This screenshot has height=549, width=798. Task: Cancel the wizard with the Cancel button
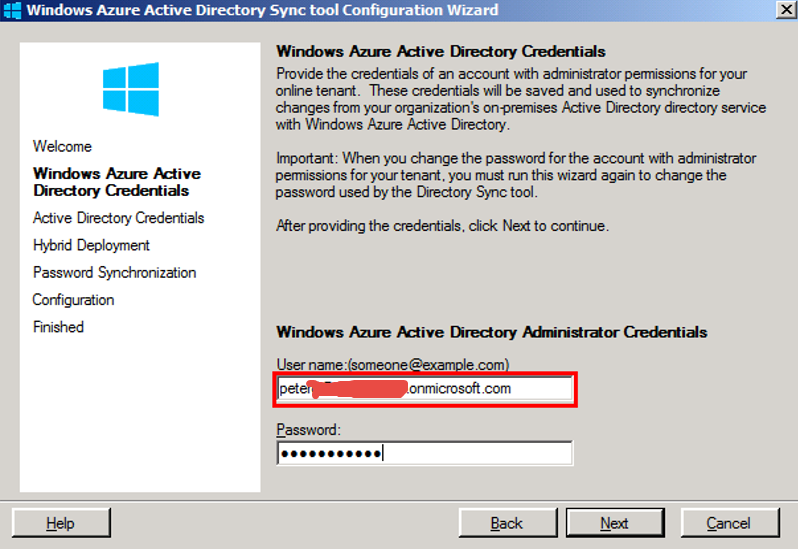pos(728,522)
